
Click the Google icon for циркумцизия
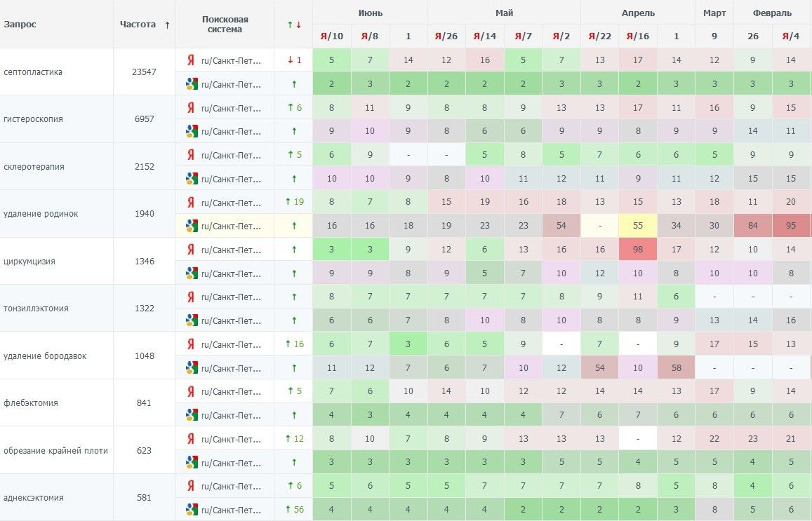191,273
